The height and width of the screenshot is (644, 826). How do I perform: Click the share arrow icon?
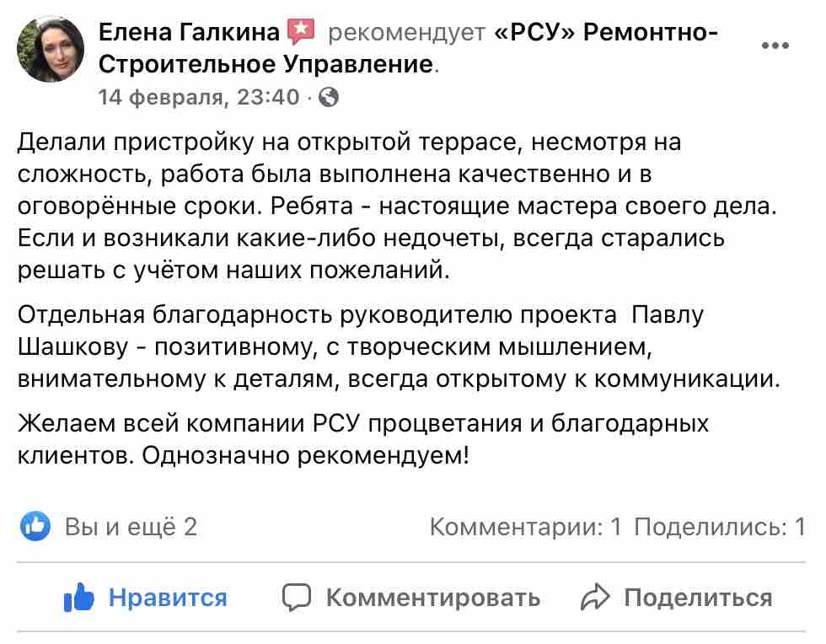pyautogui.click(x=595, y=597)
